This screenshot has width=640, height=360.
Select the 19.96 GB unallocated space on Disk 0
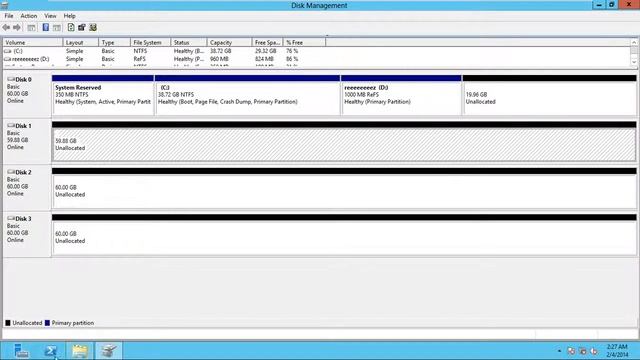point(549,95)
